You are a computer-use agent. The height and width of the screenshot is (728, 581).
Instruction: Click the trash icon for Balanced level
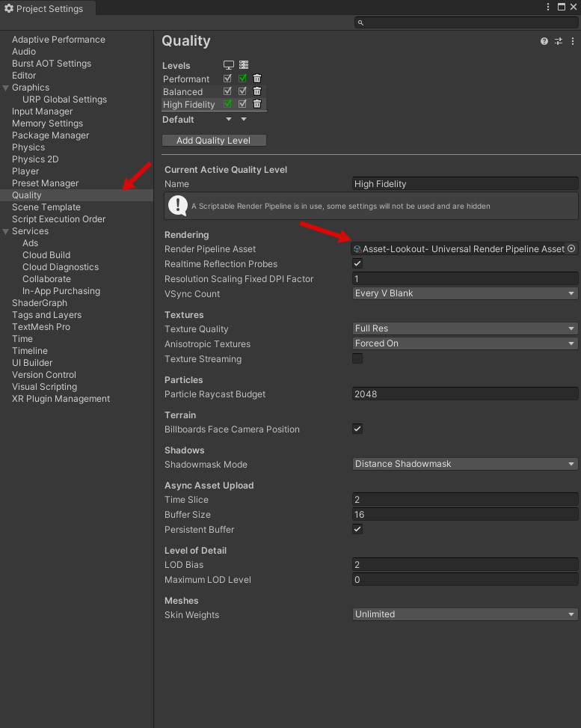pyautogui.click(x=257, y=91)
